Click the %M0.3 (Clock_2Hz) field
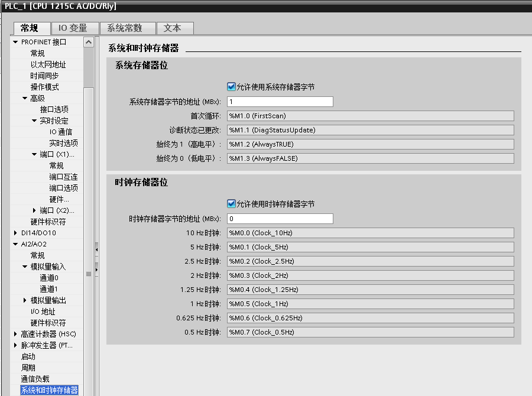532x396 pixels. point(371,275)
